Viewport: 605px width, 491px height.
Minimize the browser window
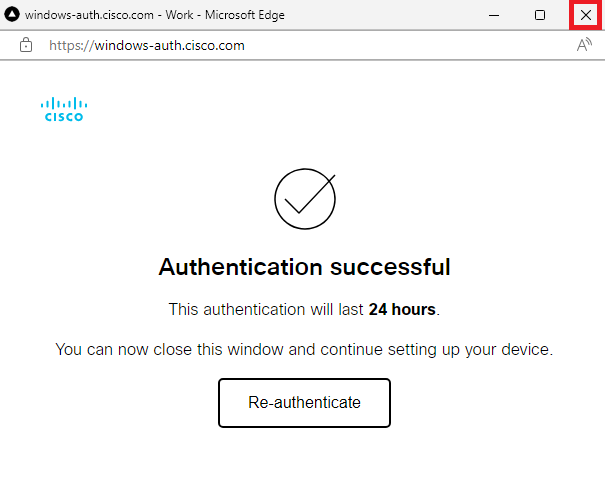[x=494, y=15]
